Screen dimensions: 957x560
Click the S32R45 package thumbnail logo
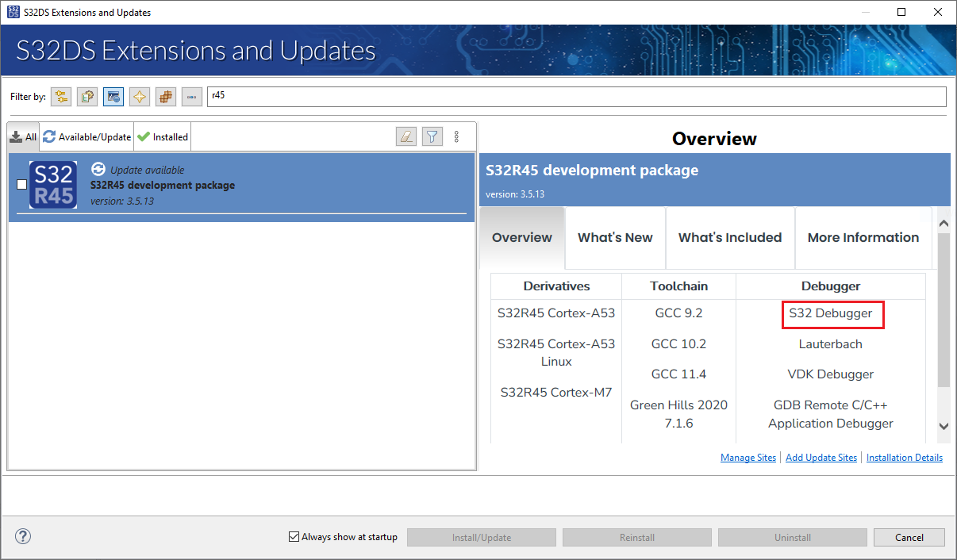pyautogui.click(x=53, y=184)
